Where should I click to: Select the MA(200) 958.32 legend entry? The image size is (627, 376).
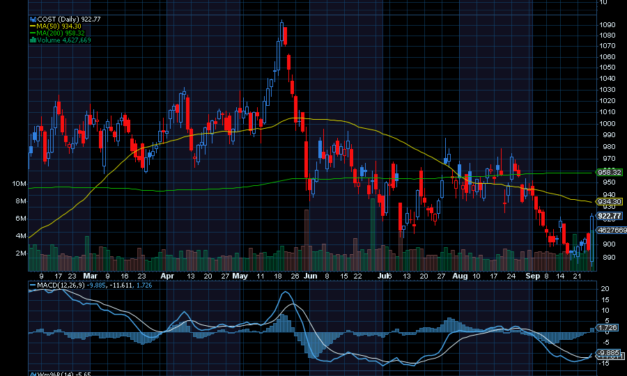coord(60,33)
